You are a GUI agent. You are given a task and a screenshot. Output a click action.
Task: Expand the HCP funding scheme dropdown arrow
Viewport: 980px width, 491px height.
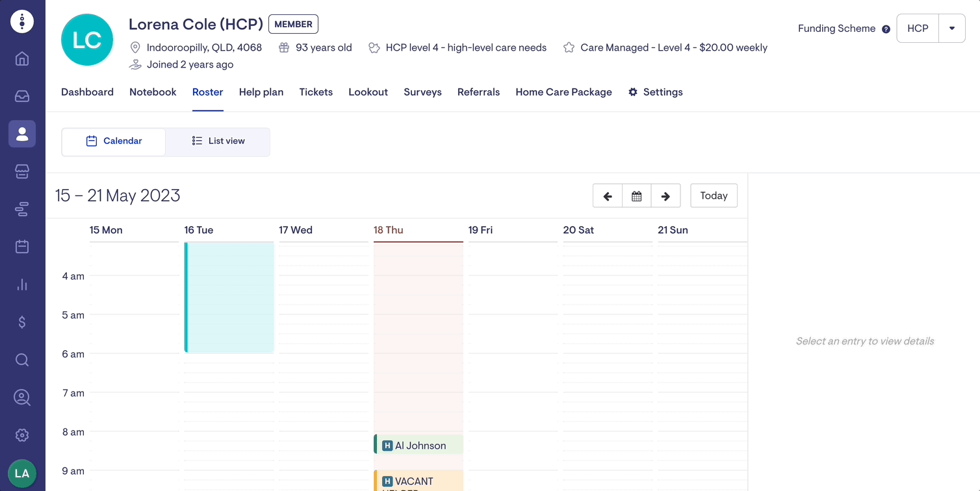952,29
